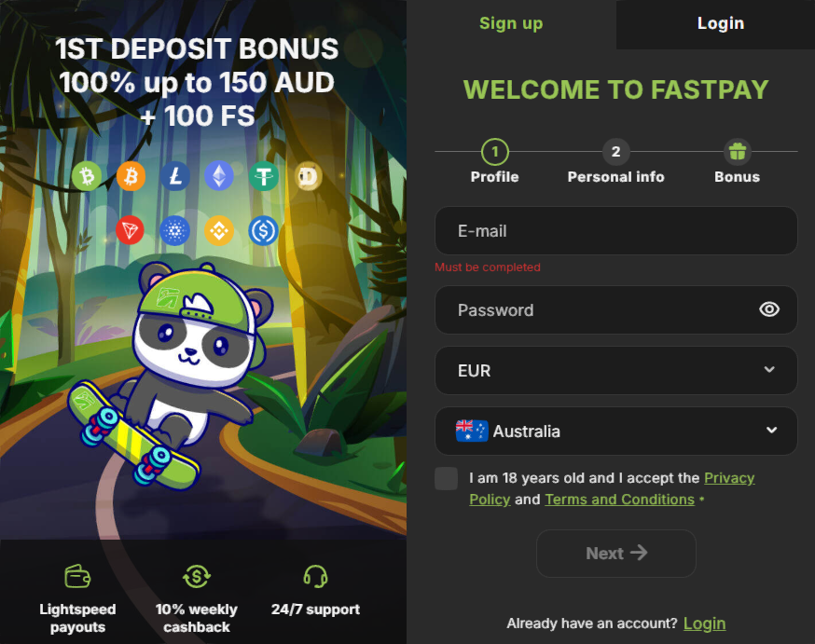Check the 18 years old agreement checkbox
Screen dimensions: 815x644
[x=447, y=478]
